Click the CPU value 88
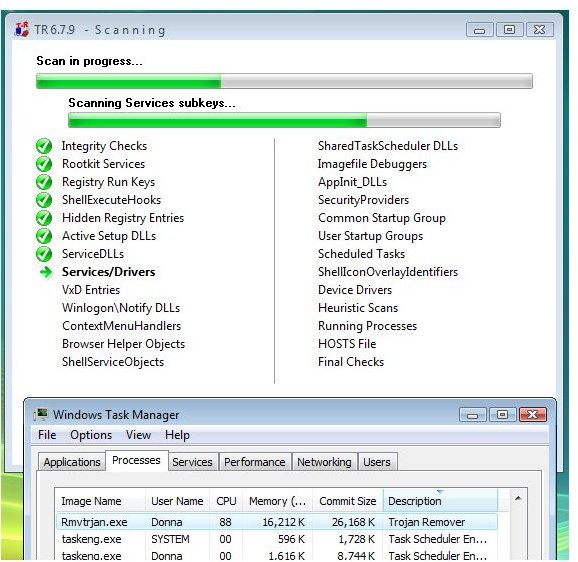Image resolution: width=578 pixels, height=562 pixels. pos(225,522)
